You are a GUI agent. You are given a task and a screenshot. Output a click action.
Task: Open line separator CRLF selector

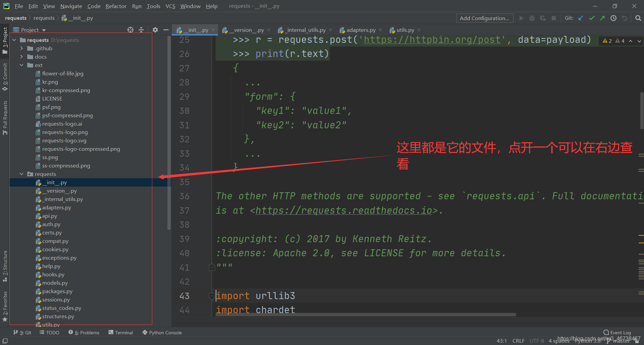(x=518, y=341)
